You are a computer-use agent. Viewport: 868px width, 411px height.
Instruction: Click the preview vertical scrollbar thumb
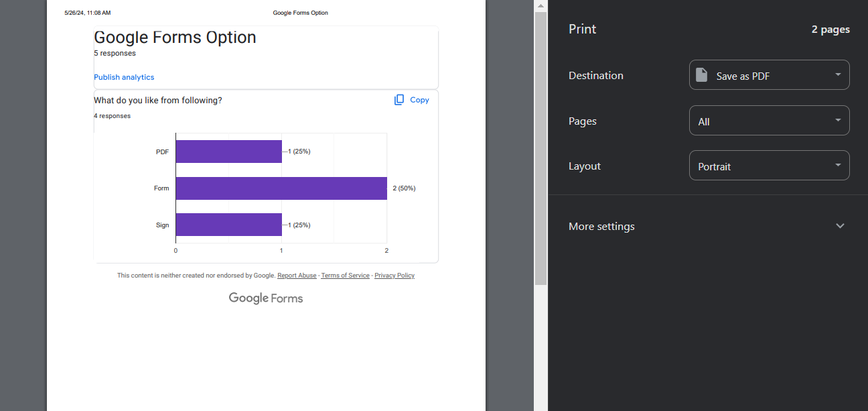click(540, 148)
